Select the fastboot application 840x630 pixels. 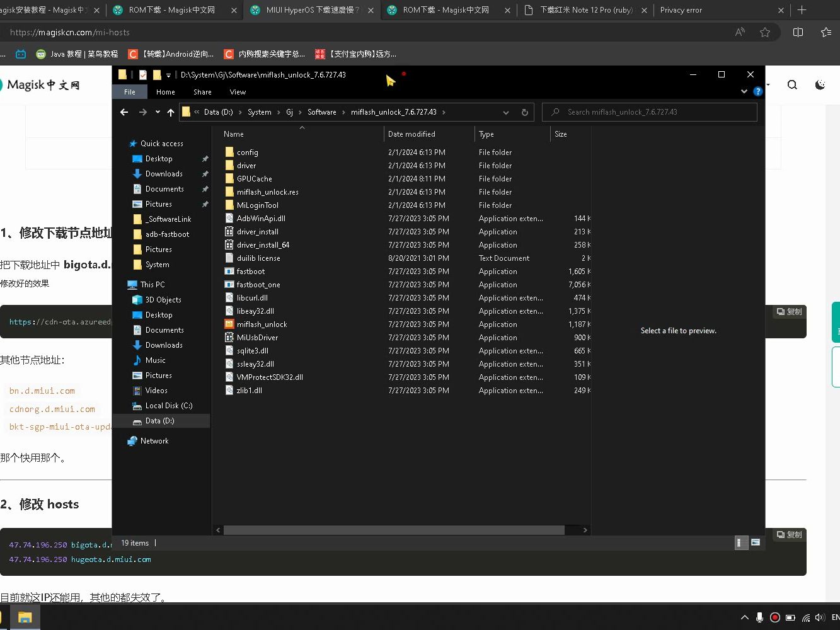point(250,272)
